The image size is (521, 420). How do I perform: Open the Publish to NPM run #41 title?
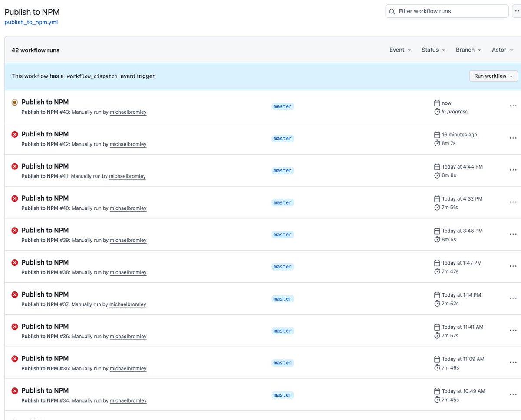[45, 166]
